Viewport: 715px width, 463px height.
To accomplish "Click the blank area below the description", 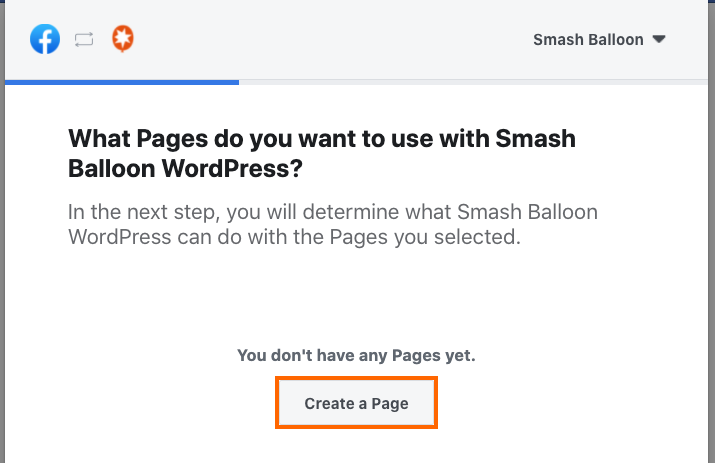I will point(356,295).
